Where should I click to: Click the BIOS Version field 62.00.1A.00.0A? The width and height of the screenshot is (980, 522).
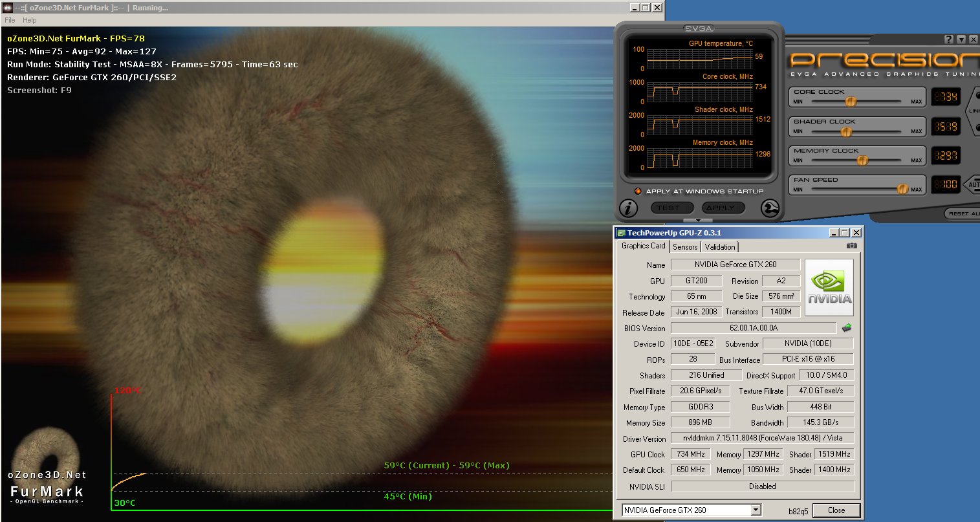click(x=754, y=328)
